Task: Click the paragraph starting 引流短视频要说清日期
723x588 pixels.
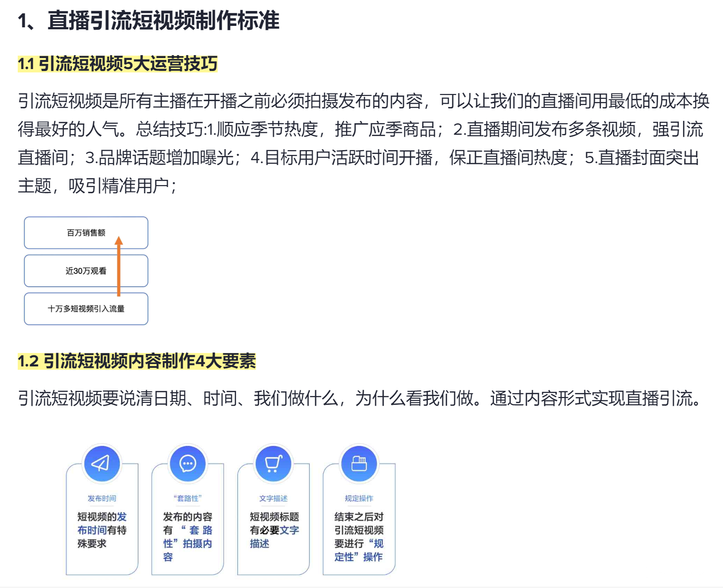Action: [x=360, y=399]
